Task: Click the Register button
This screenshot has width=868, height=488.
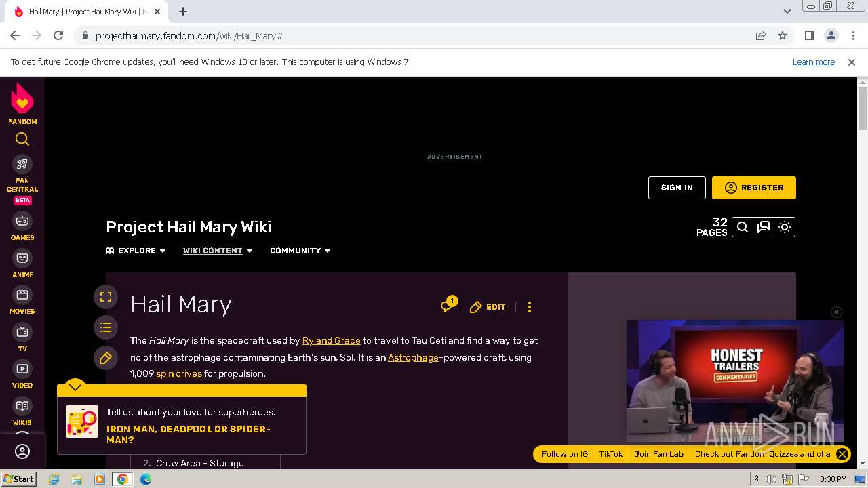Action: coord(754,188)
